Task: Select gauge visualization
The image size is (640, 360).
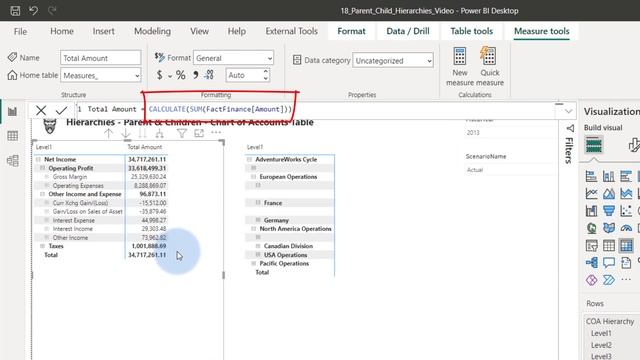Action: pyautogui.click(x=626, y=228)
